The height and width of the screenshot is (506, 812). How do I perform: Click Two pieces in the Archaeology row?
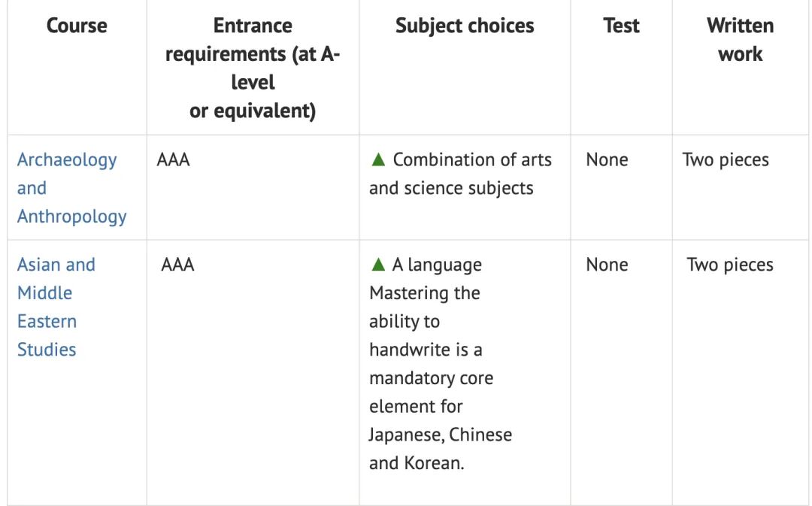click(x=726, y=160)
